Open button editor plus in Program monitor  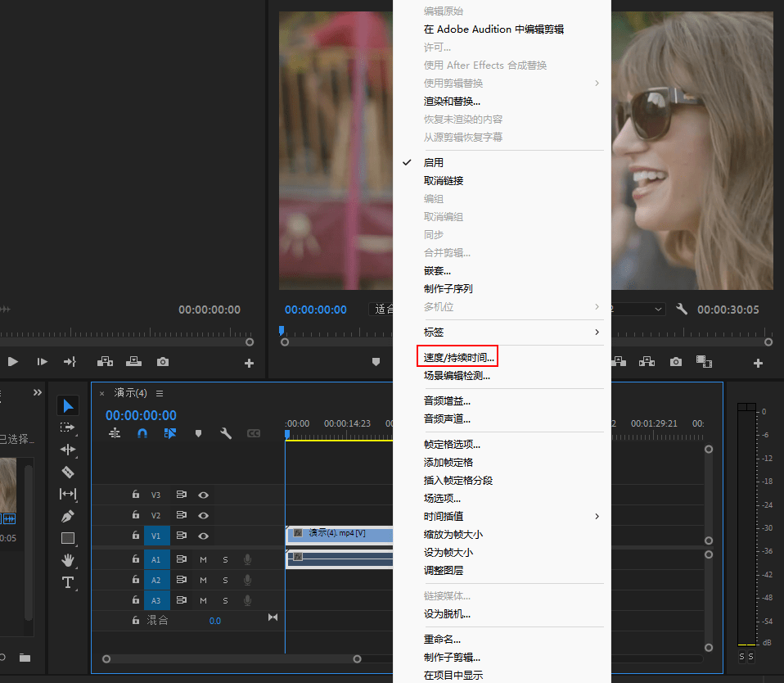758,364
